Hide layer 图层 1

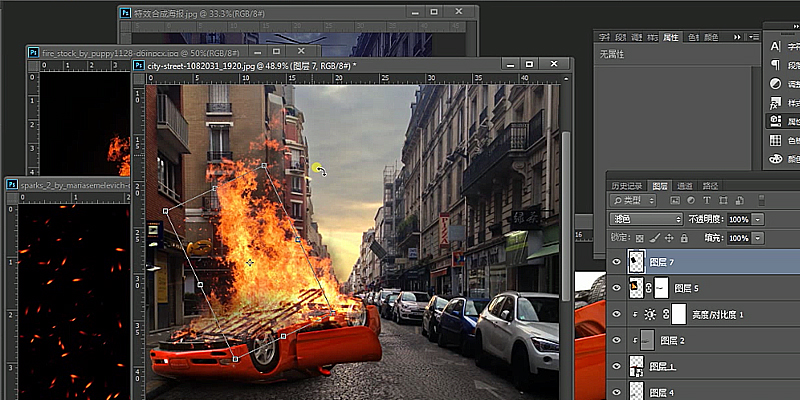coord(617,366)
